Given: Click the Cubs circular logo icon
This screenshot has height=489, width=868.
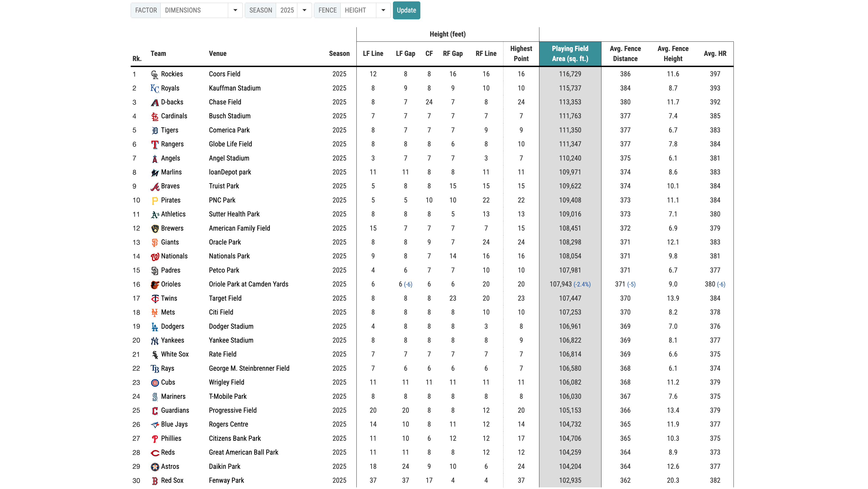Looking at the screenshot, I should [155, 383].
